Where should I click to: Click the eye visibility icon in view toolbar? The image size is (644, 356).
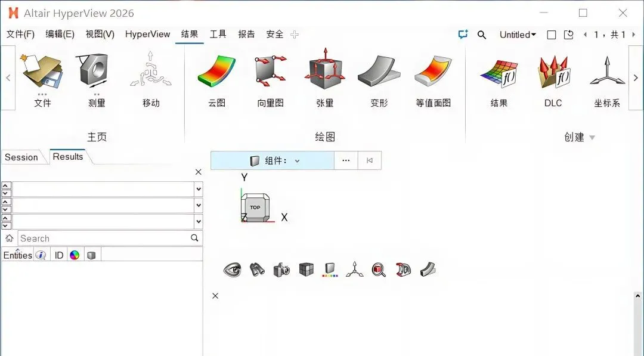pos(233,270)
